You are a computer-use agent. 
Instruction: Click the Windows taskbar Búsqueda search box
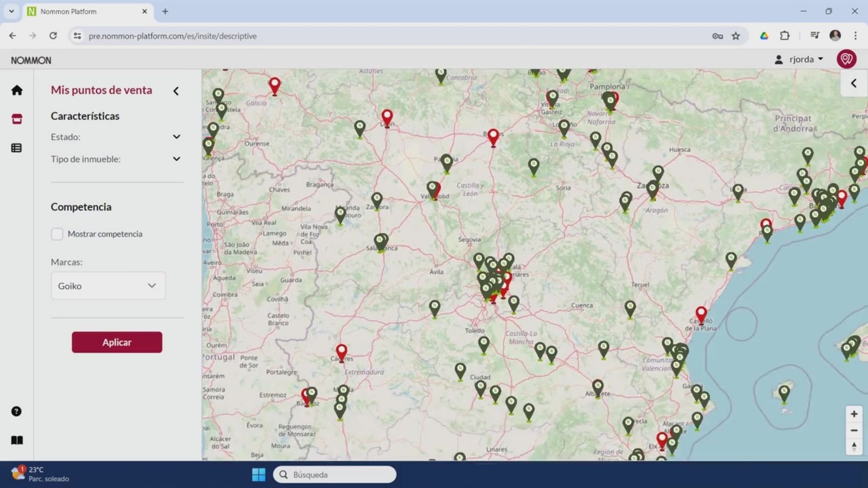coord(335,474)
